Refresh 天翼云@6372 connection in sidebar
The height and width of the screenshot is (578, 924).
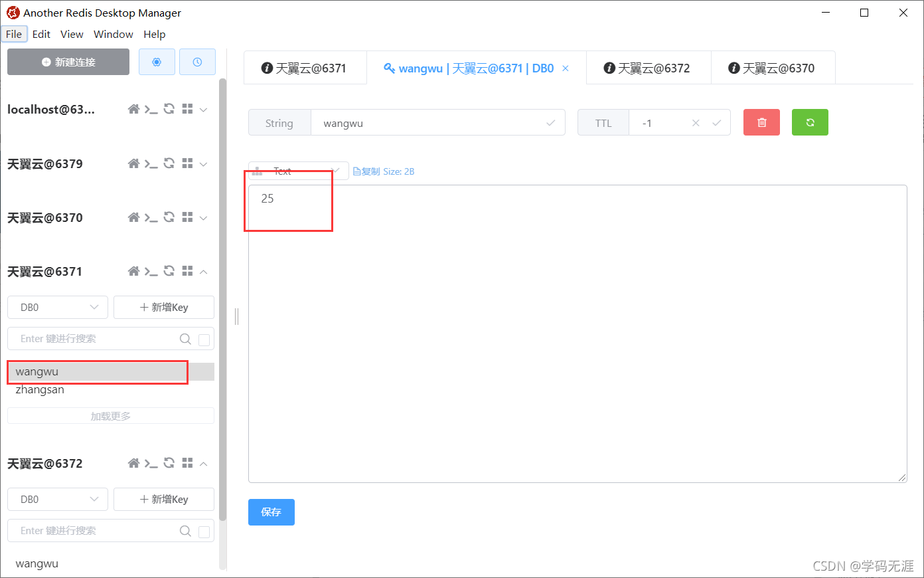point(169,463)
